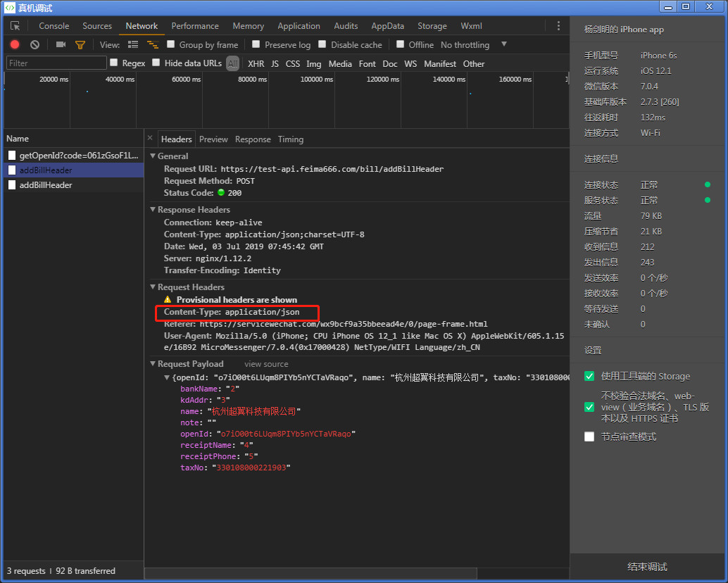The width and height of the screenshot is (728, 583).
Task: Click the taxNo value 330108000221903
Action: click(251, 468)
